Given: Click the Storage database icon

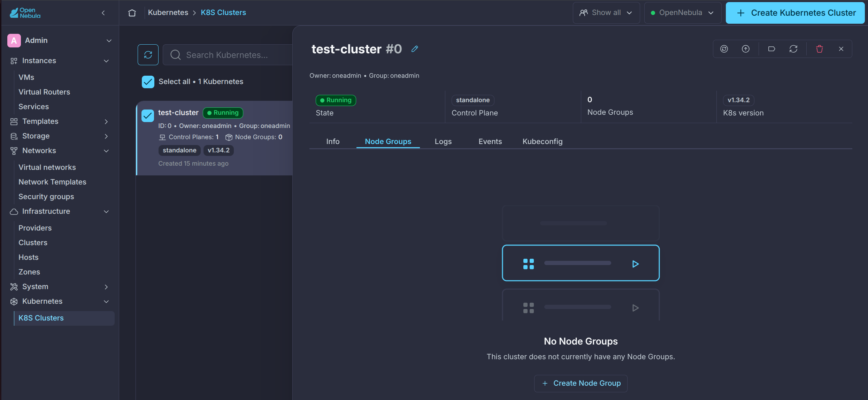Looking at the screenshot, I should tap(14, 136).
